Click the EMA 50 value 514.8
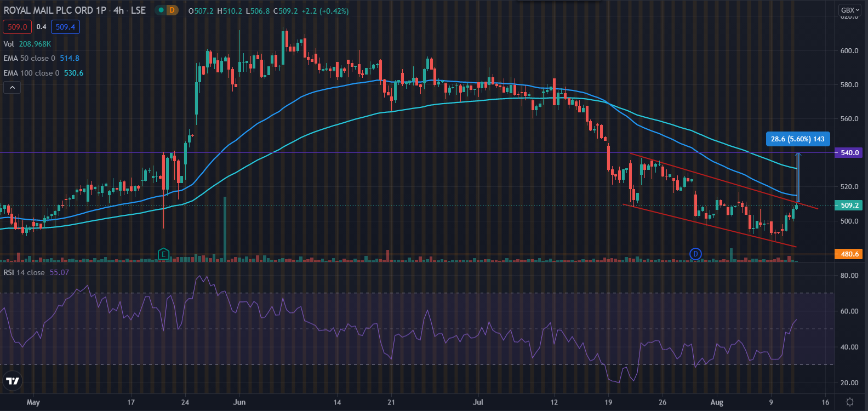 [x=70, y=58]
